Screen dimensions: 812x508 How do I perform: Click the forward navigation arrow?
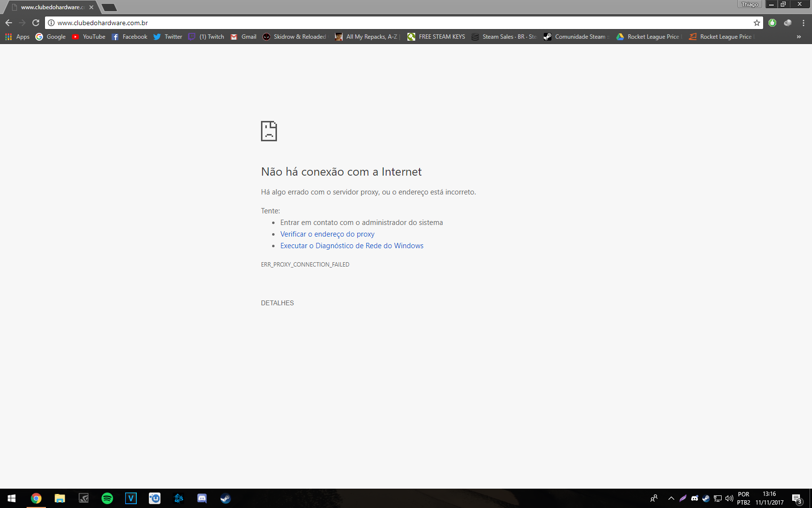point(22,23)
